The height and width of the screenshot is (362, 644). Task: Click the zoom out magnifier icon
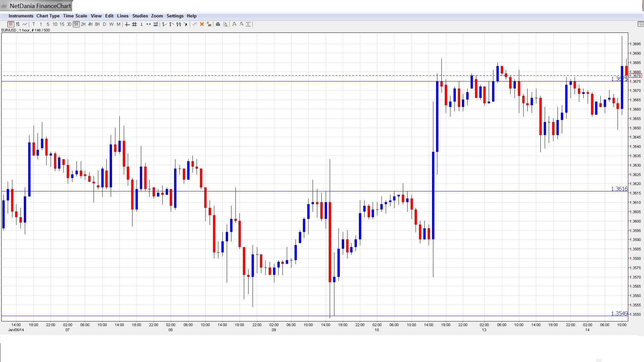(241, 24)
